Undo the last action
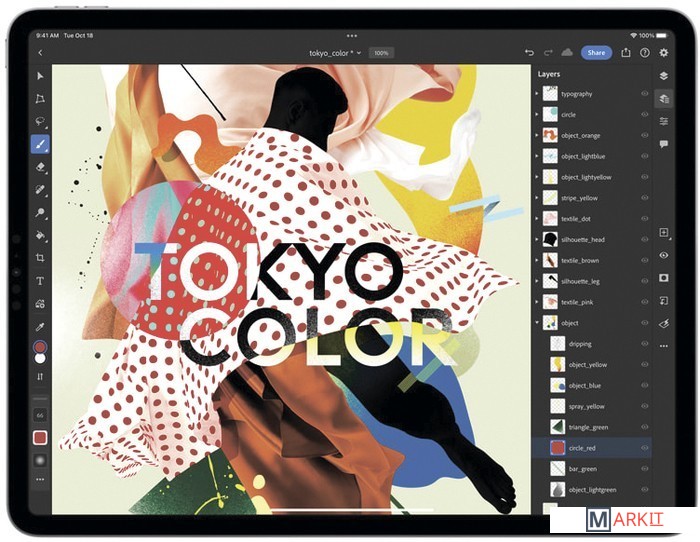This screenshot has height=542, width=700. coord(529,52)
